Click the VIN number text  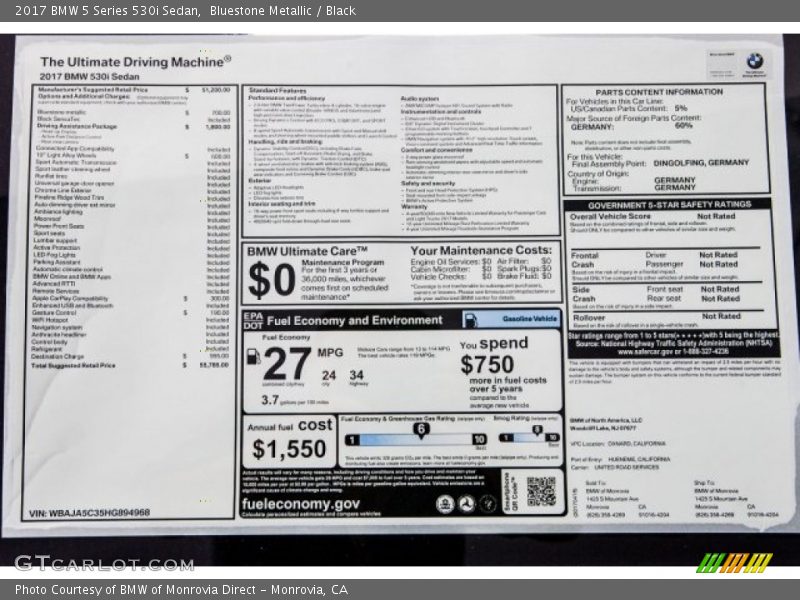point(90,512)
